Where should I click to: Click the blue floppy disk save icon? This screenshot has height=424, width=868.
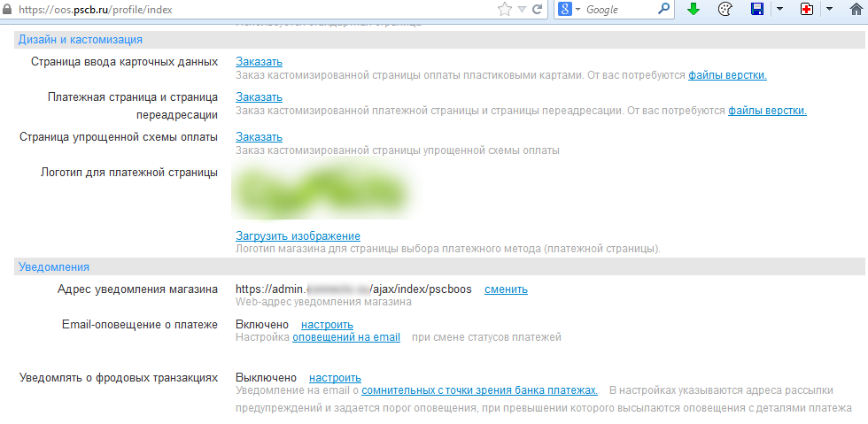[757, 9]
